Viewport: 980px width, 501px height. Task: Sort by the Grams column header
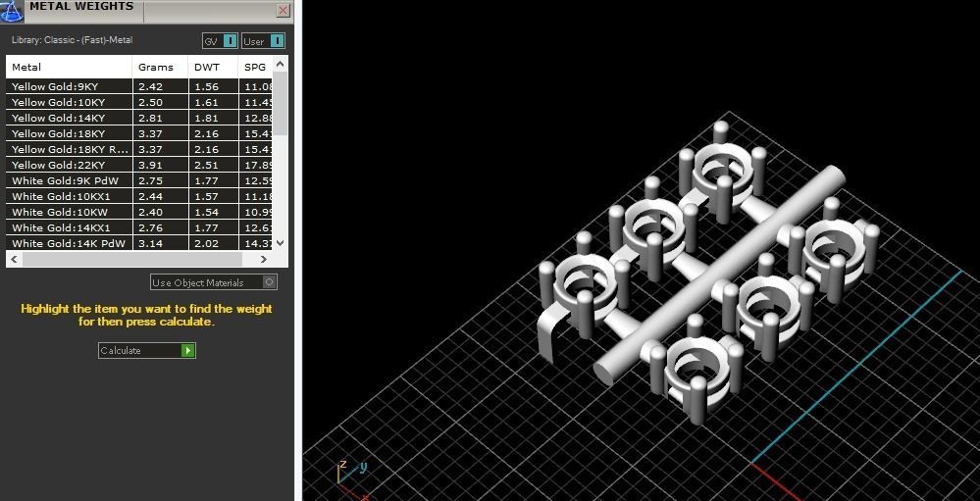(x=160, y=67)
